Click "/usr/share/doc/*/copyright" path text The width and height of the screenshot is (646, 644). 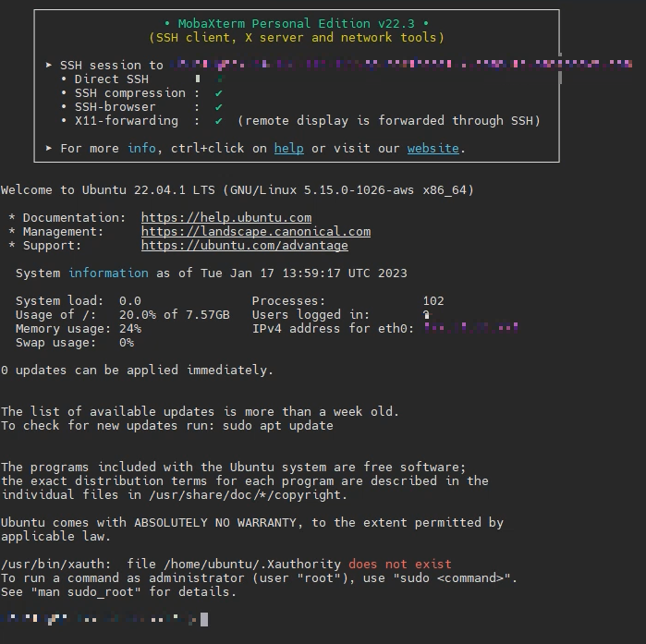coord(245,494)
